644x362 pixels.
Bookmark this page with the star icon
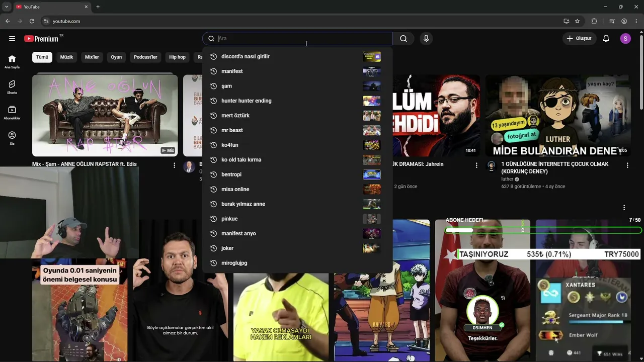click(x=577, y=21)
